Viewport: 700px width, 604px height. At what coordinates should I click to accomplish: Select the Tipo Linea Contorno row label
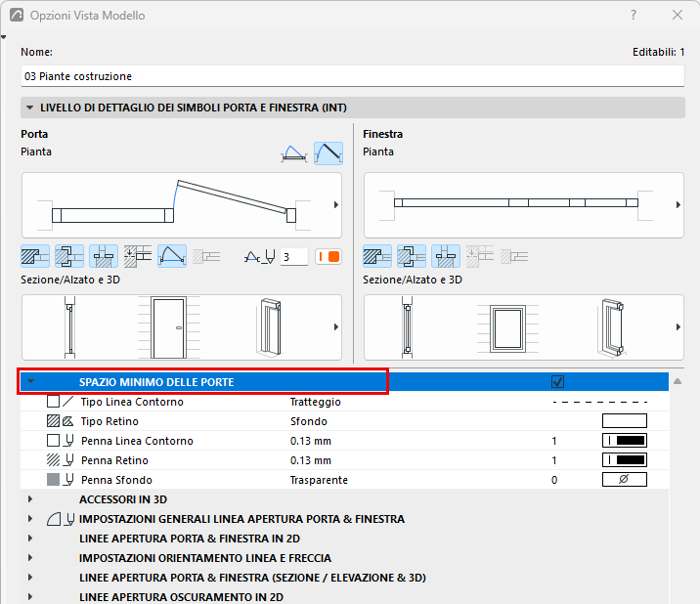pos(132,402)
